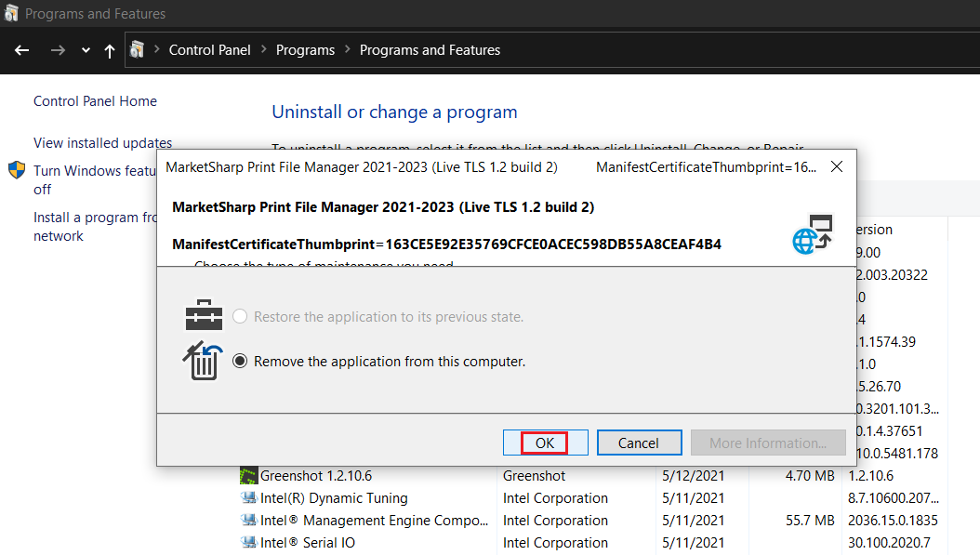Click the trash bin remove icon
980x555 pixels.
tap(203, 361)
